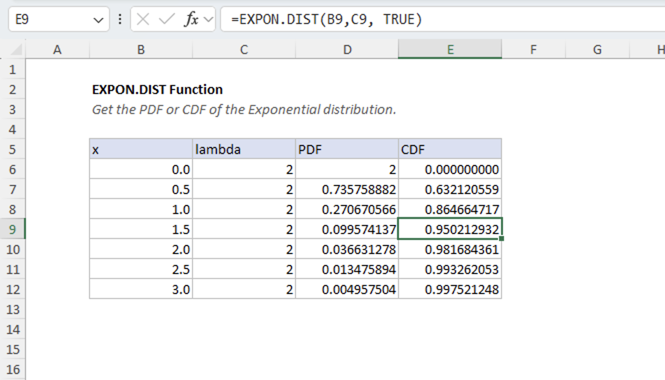Image resolution: width=665 pixels, height=380 pixels.
Task: Click the fill handle of cell E9
Action: coord(502,239)
